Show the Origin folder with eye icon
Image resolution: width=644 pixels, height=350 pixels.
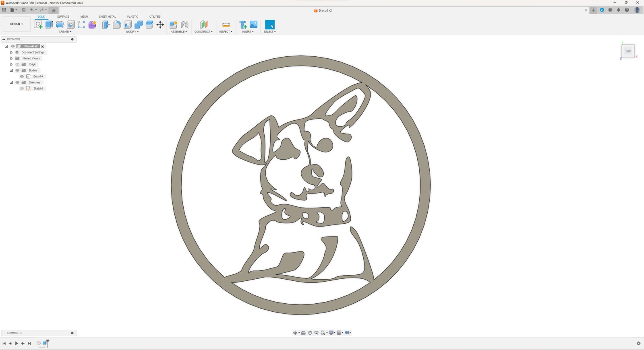point(17,64)
